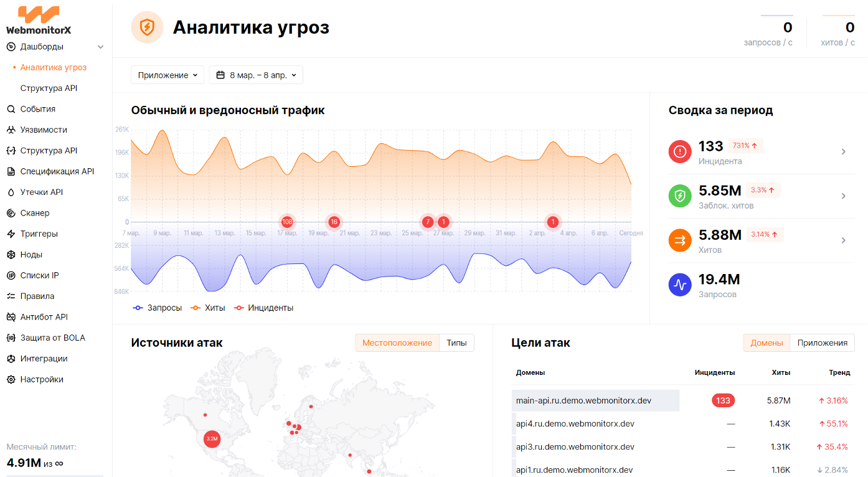Open main-api.ru.demo.webmonitorx.dev domain row

pos(583,400)
